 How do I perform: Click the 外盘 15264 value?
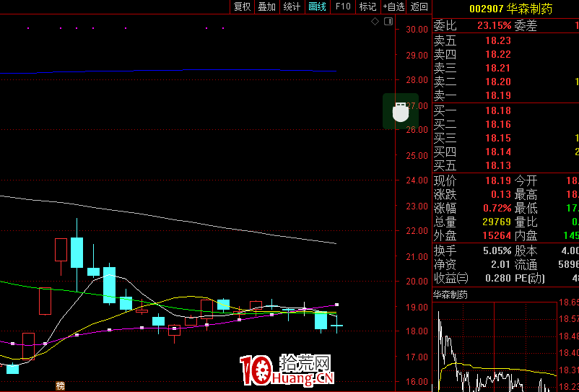tap(497, 235)
